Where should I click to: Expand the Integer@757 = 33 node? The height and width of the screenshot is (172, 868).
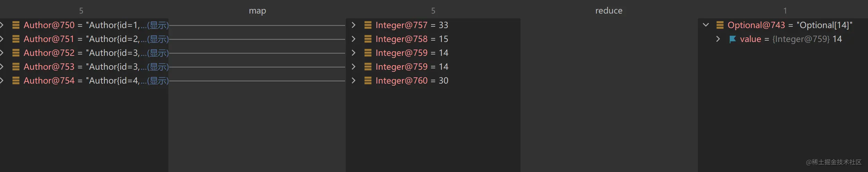(353, 25)
